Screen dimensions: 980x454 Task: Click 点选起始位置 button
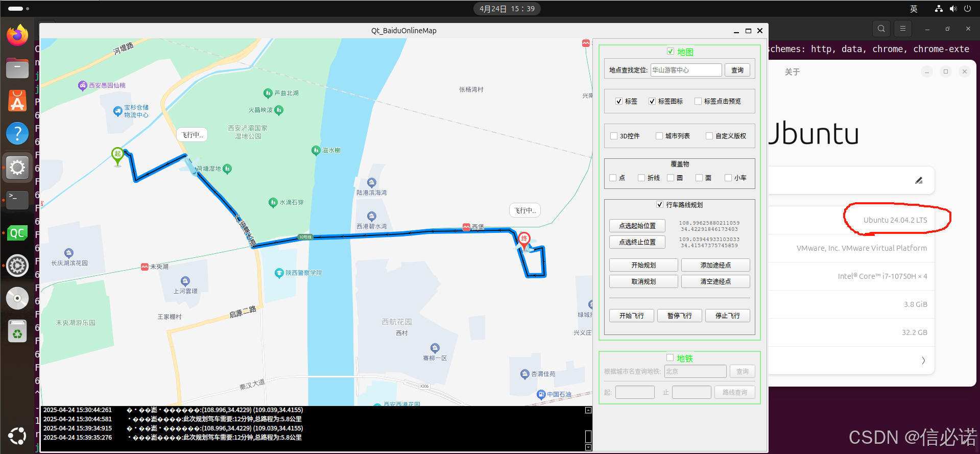[x=637, y=226]
